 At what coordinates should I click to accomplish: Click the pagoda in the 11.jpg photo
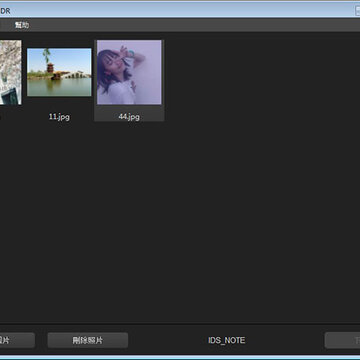(x=50, y=67)
